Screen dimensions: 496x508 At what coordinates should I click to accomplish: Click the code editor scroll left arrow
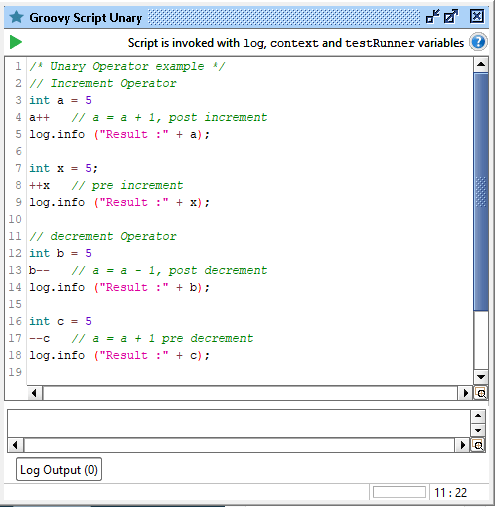[x=35, y=393]
